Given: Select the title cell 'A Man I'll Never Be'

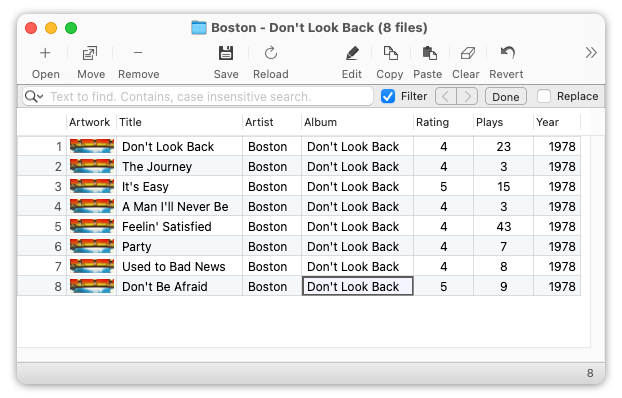Looking at the screenshot, I should (x=180, y=207).
